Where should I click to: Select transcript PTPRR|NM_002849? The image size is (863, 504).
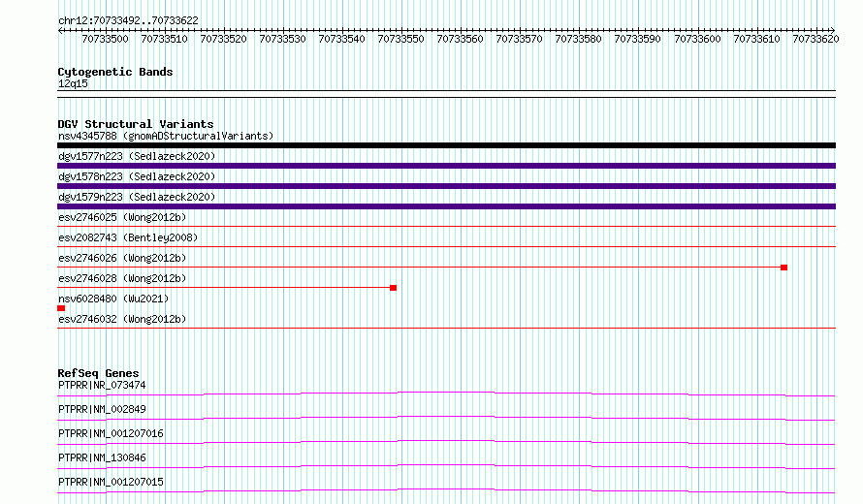click(x=102, y=409)
